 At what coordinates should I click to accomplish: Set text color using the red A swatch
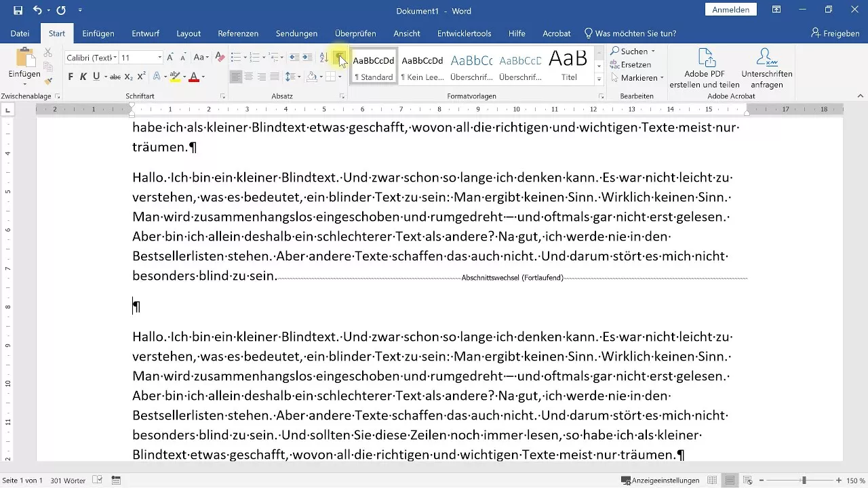pyautogui.click(x=193, y=77)
